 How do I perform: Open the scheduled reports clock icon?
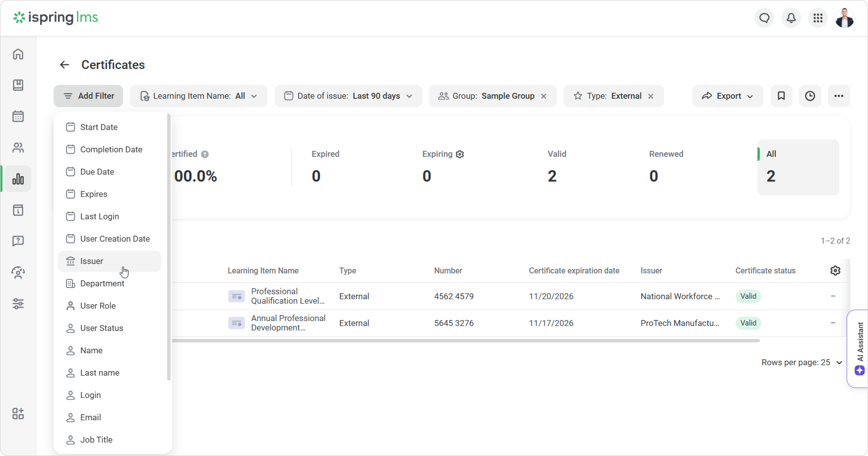coord(810,96)
